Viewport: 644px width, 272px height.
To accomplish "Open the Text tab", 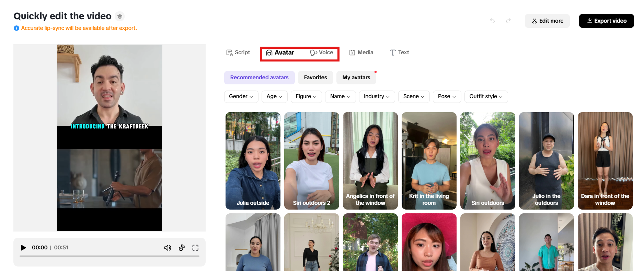I will tap(399, 52).
